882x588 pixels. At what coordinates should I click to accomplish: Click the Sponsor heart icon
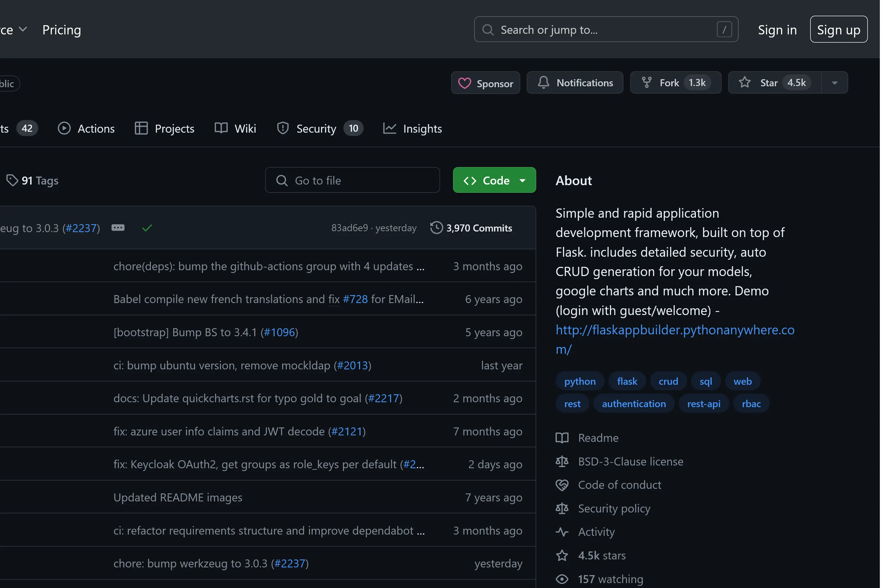click(x=464, y=83)
